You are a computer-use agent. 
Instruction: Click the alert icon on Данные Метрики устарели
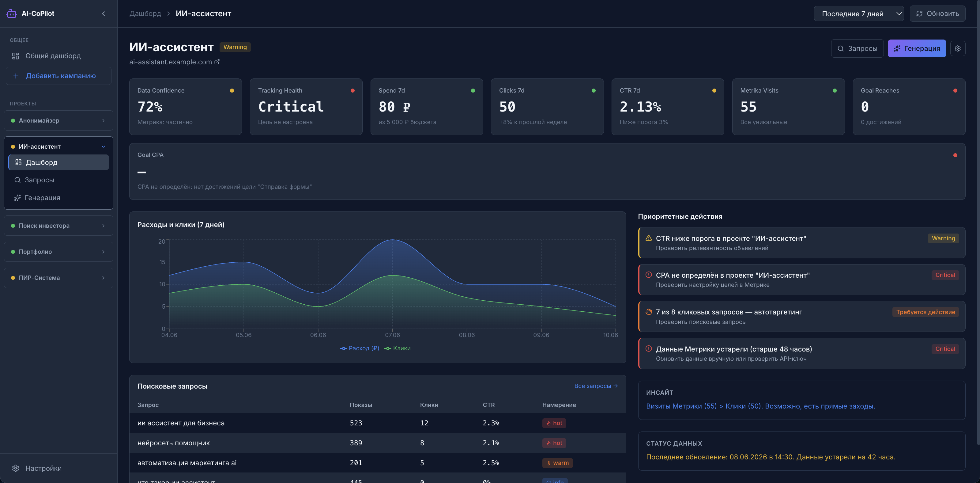coord(649,349)
